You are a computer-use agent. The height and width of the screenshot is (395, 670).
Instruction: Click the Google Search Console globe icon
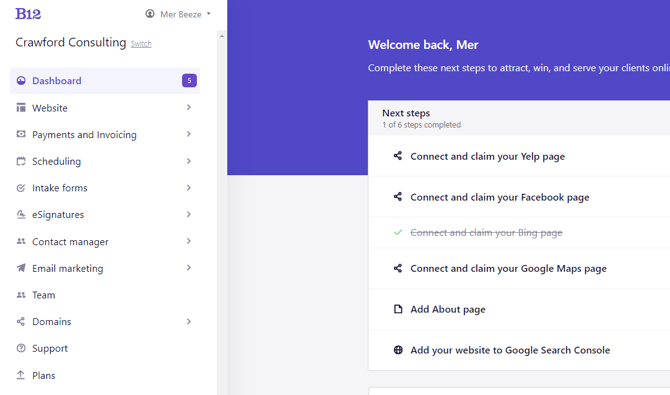point(398,350)
